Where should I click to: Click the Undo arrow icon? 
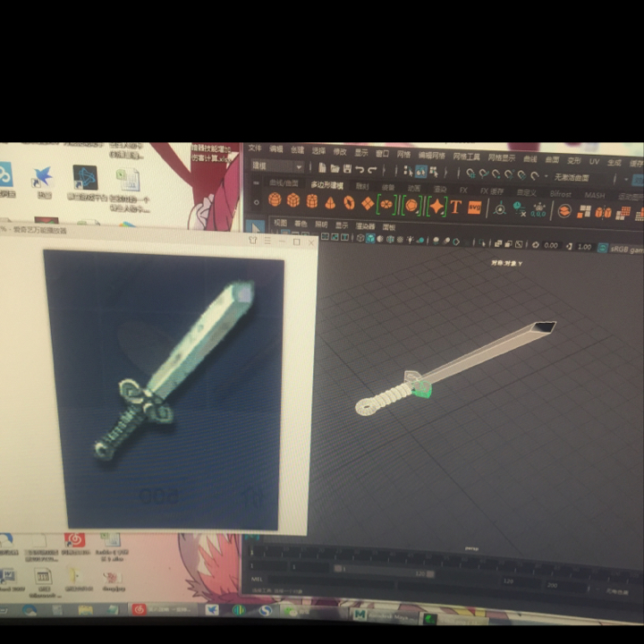coord(360,169)
